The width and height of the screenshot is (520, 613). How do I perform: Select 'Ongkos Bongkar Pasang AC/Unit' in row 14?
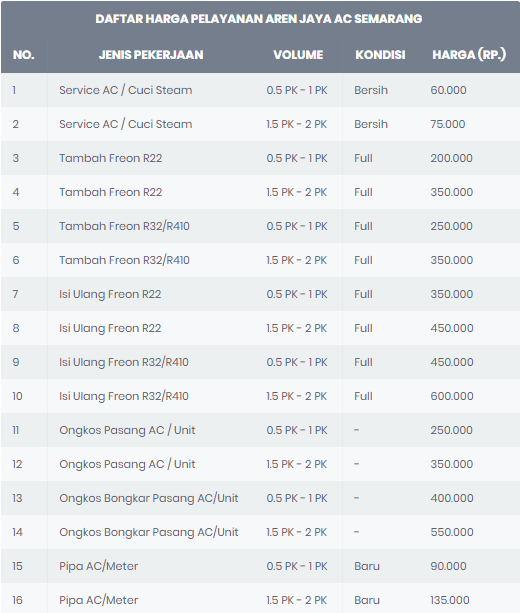(x=149, y=532)
